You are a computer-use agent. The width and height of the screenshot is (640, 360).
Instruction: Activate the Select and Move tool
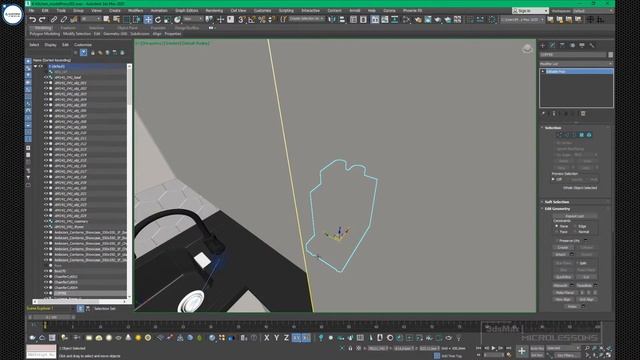[148, 20]
